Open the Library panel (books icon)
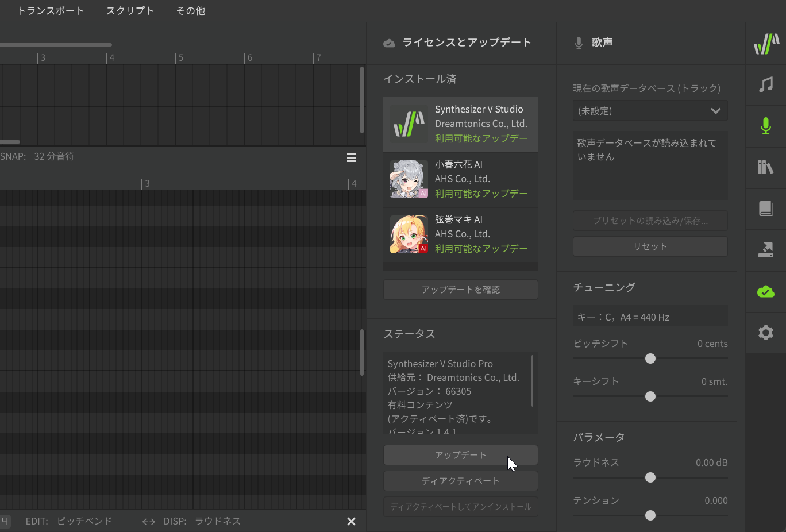 (x=766, y=167)
